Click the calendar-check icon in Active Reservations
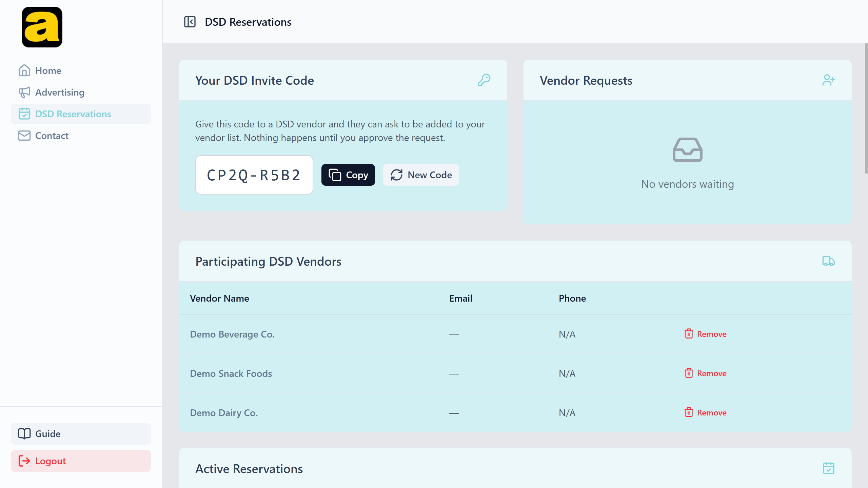 [x=829, y=468]
